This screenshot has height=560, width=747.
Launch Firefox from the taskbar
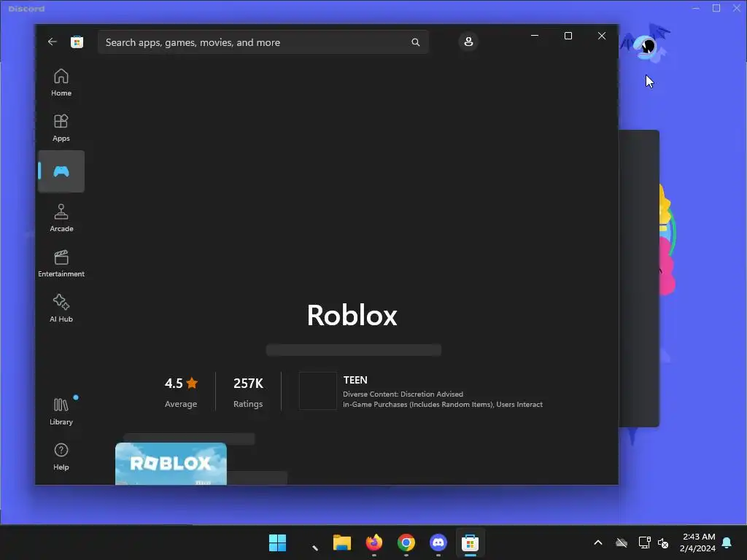point(374,542)
